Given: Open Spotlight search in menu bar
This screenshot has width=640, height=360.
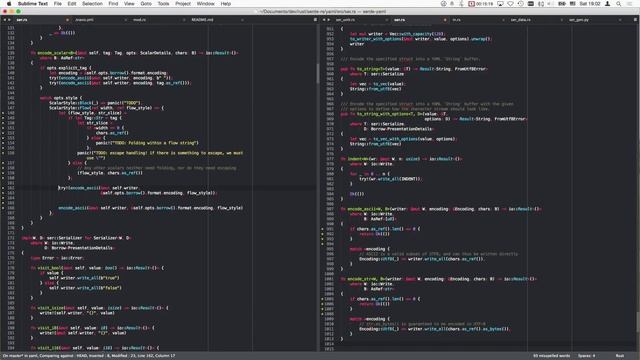Looking at the screenshot, I should (x=619, y=4).
